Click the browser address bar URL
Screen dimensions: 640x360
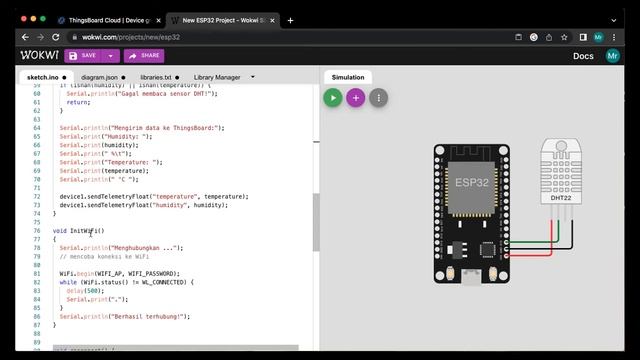131,37
